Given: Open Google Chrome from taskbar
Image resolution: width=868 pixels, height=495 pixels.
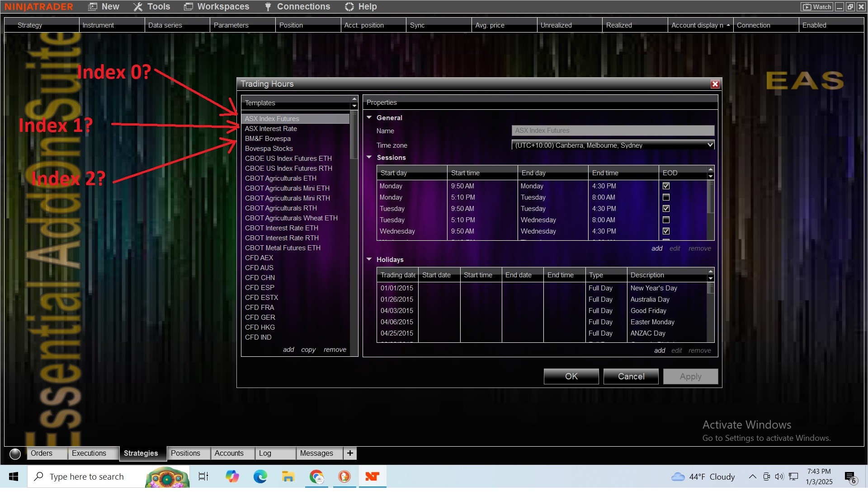Looking at the screenshot, I should (x=316, y=476).
